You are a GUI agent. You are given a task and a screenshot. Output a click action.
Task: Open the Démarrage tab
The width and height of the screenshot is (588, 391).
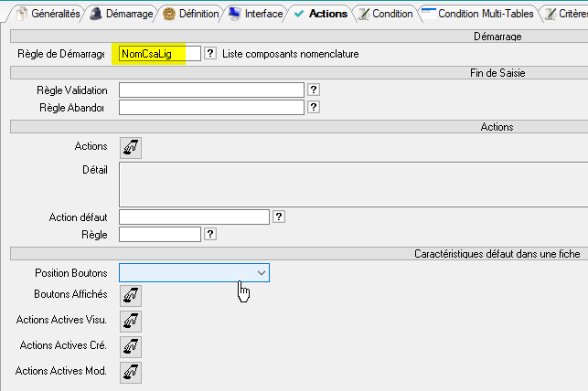point(123,15)
